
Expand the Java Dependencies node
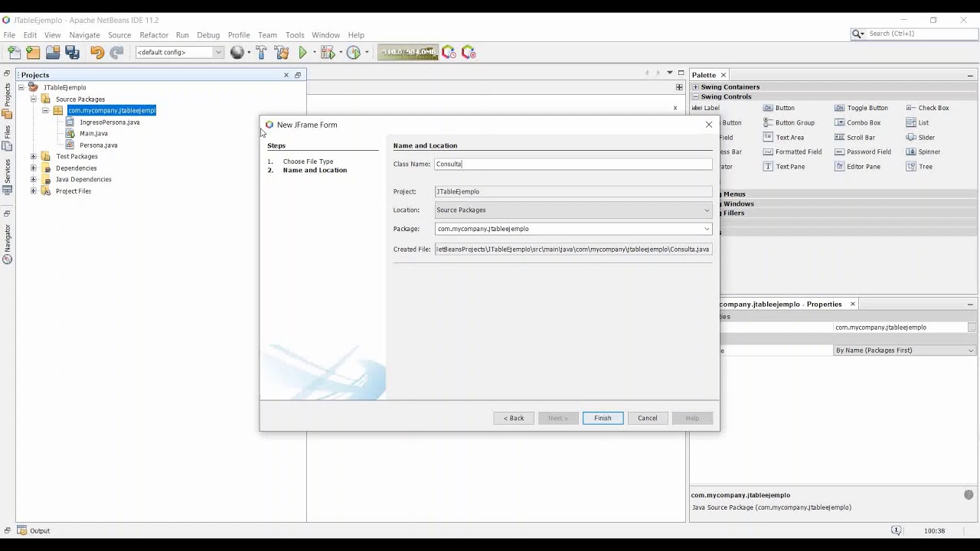[34, 179]
